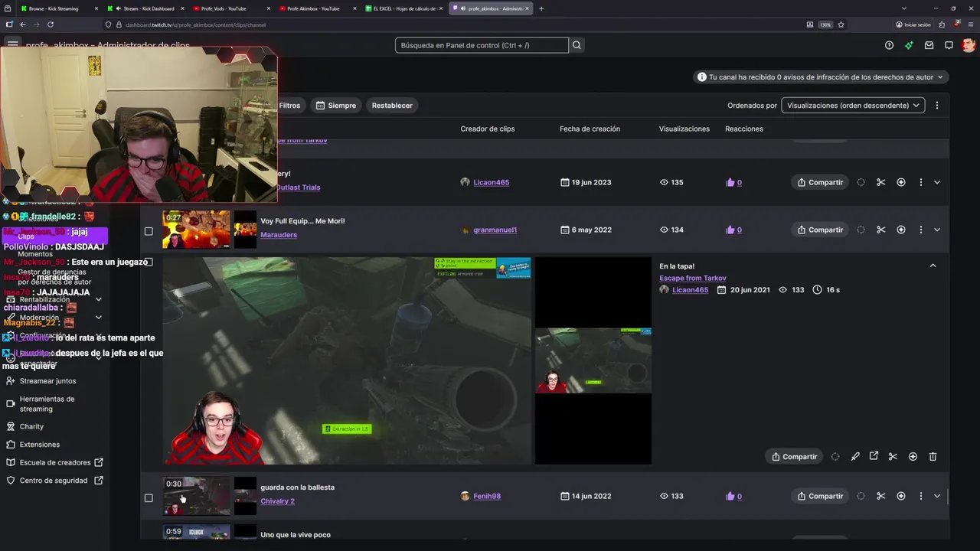Click the scissors icon in the Licaon465 135-views row
This screenshot has height=551, width=980.
coord(880,182)
